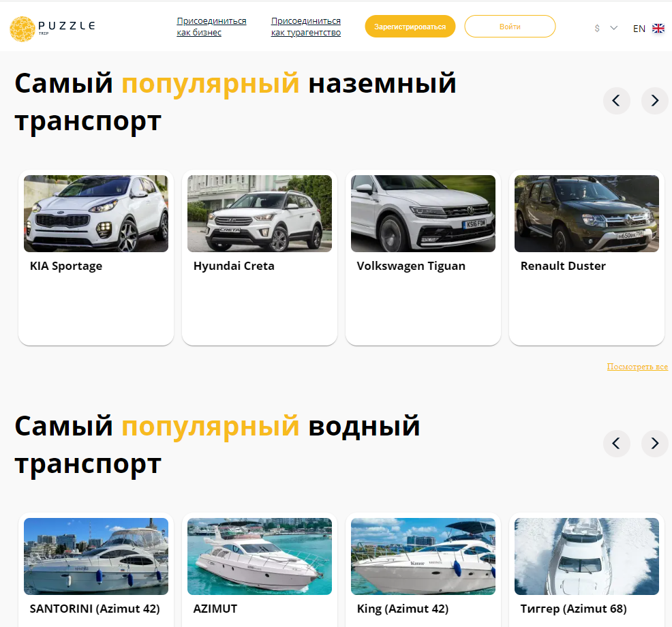Click the Puzzle Trip logo
This screenshot has height=627, width=672.
click(52, 29)
